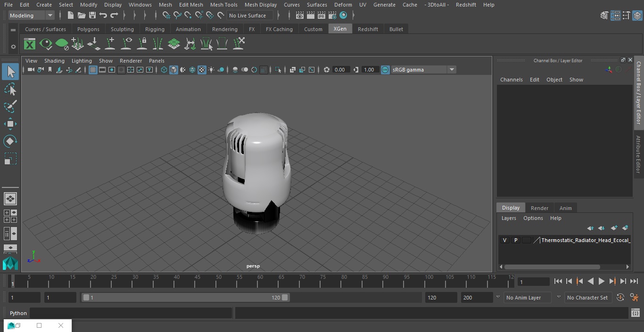
Task: Open the XGen window shelf icon
Action: pyautogui.click(x=30, y=44)
